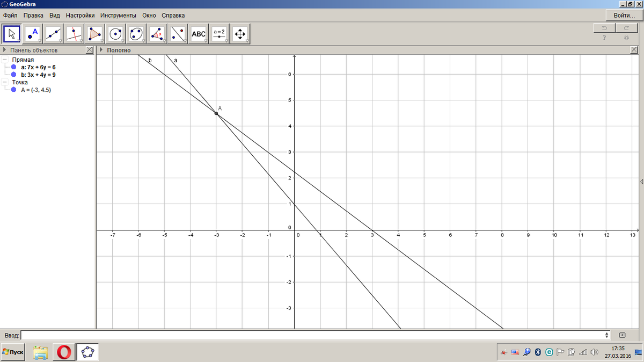This screenshot has height=362, width=644.
Task: Open input field symbol dropdown
Action: [x=607, y=335]
